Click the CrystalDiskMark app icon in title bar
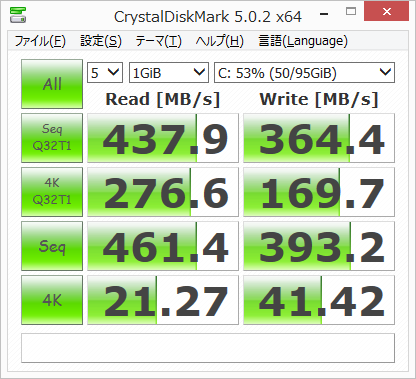This screenshot has height=379, width=416. (18, 15)
